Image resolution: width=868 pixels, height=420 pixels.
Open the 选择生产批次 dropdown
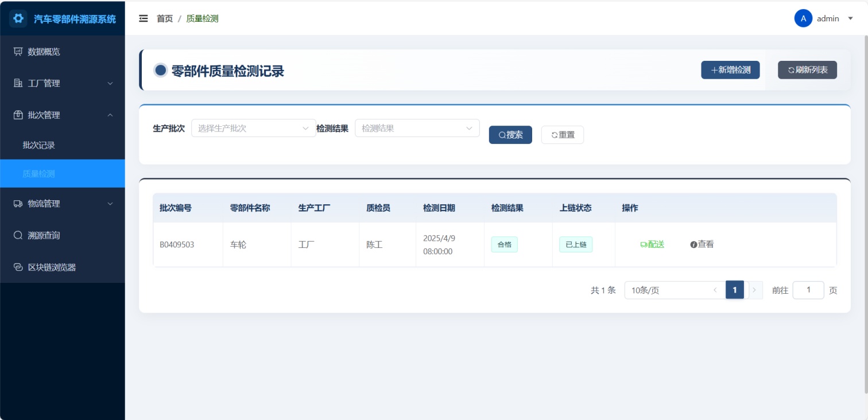253,129
